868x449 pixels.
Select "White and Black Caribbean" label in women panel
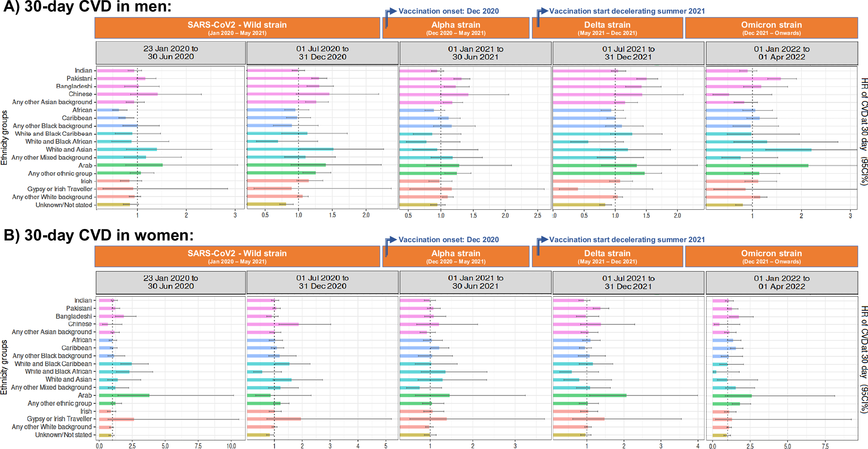53,364
